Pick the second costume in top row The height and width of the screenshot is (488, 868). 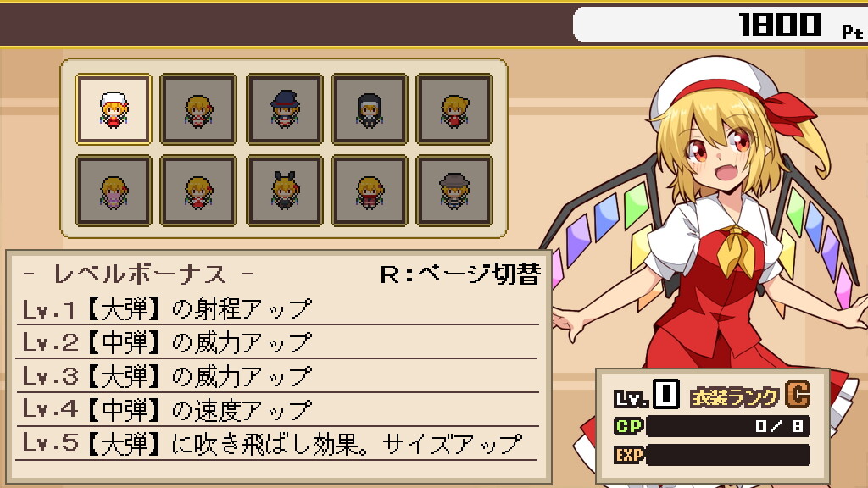click(x=198, y=109)
